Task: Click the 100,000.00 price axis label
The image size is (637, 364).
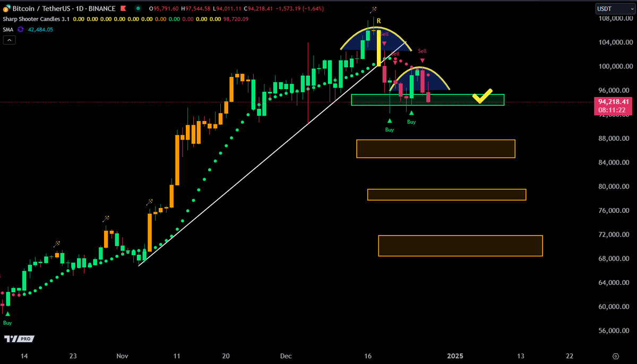Action: [x=616, y=66]
